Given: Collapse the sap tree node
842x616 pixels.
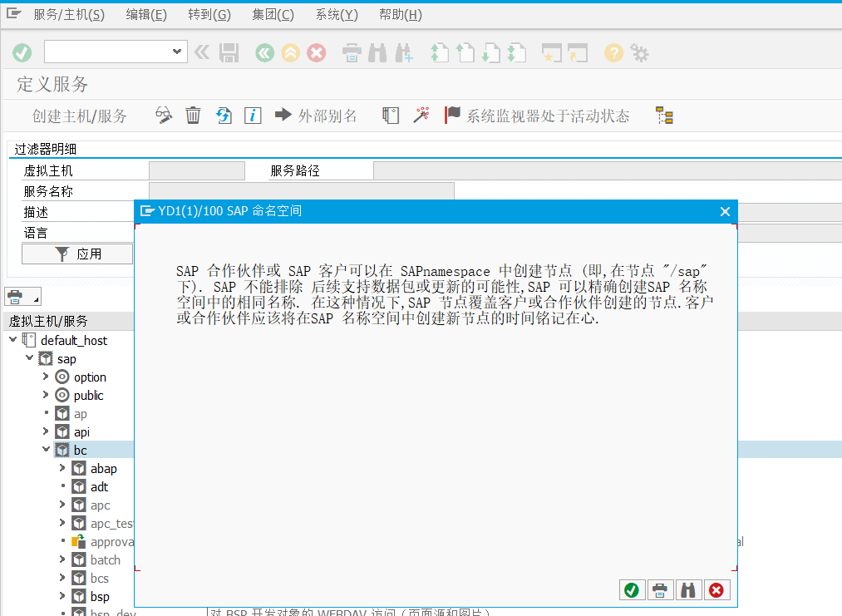Looking at the screenshot, I should point(30,357).
